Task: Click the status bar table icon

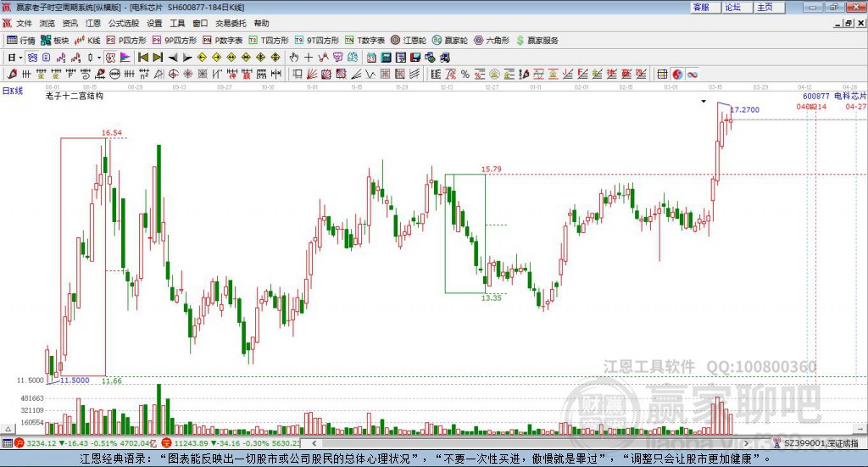Action: (7, 443)
